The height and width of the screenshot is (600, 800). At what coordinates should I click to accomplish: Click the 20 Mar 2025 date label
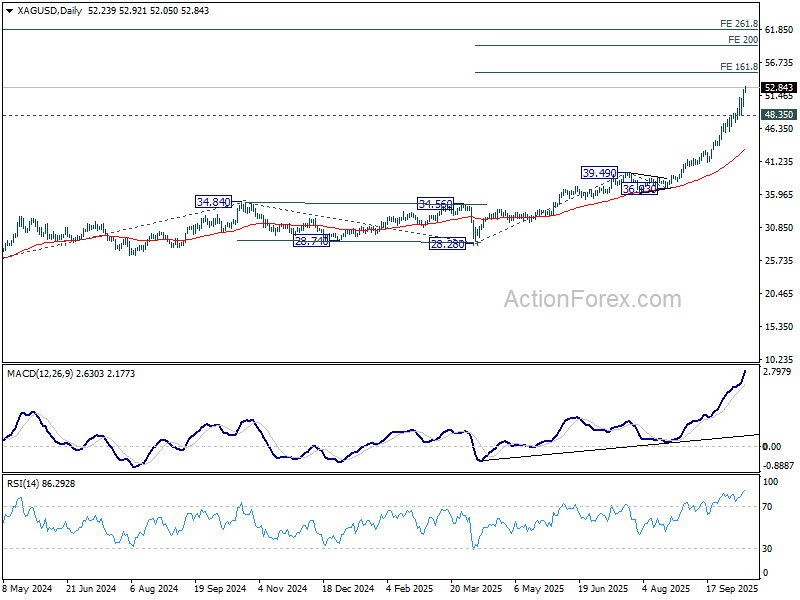tap(478, 590)
